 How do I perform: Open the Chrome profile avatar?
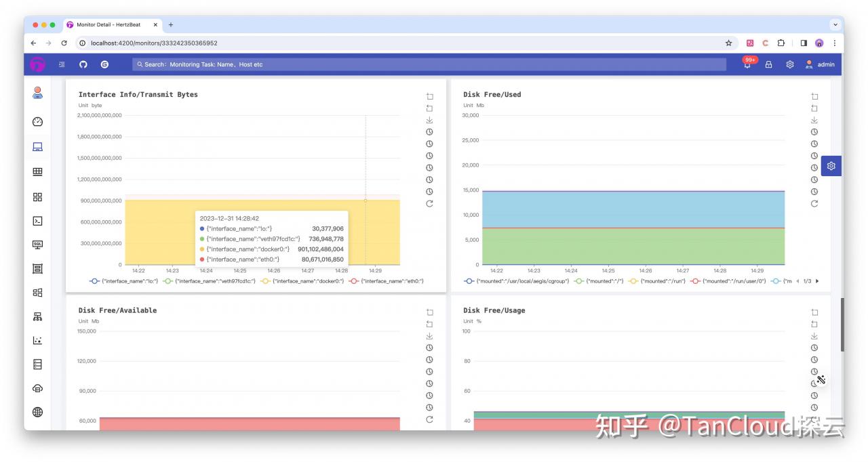(819, 43)
